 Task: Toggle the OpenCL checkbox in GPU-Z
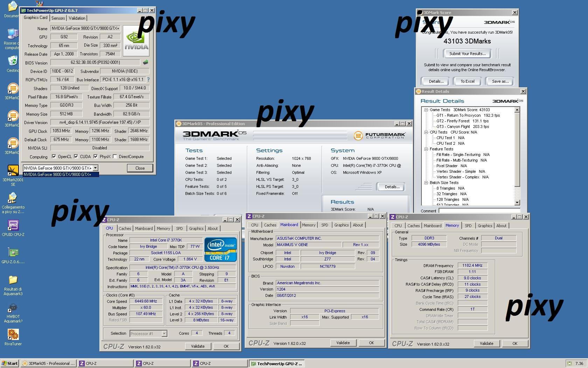pos(54,157)
